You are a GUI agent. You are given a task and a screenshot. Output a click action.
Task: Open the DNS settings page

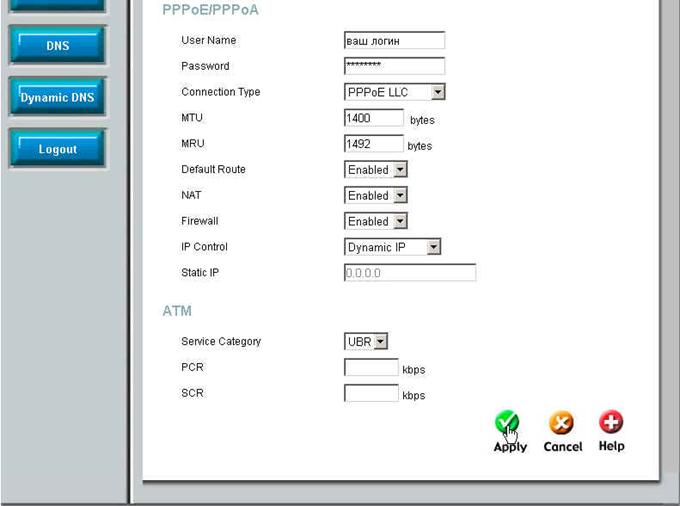[57, 45]
